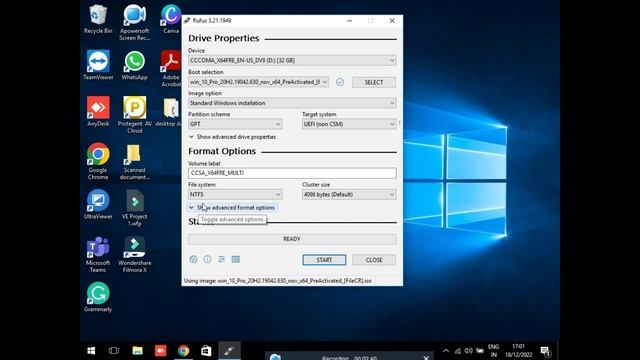
Task: Open Chrome from the taskbar
Action: click(183, 351)
